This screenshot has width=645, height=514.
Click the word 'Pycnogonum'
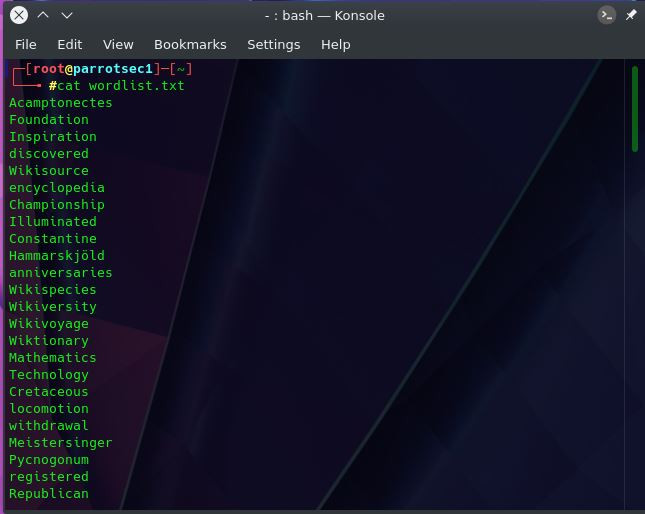click(49, 459)
